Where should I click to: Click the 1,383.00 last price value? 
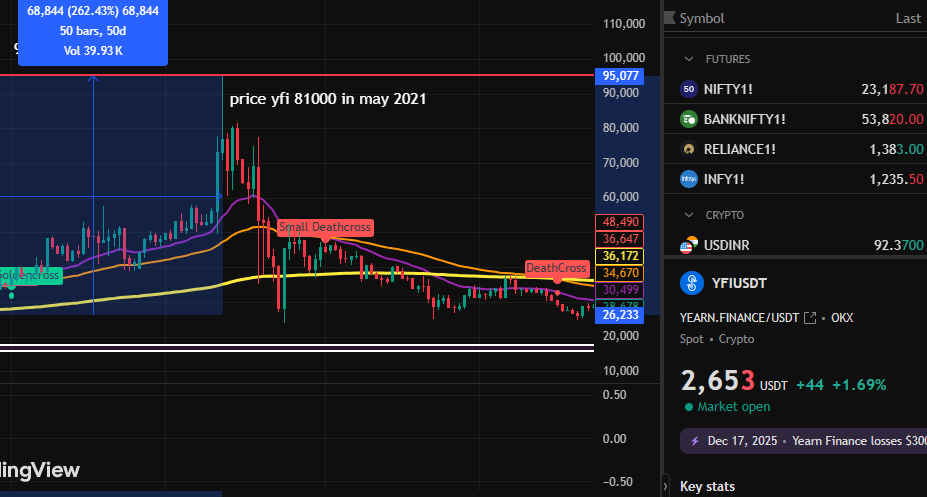(x=896, y=150)
